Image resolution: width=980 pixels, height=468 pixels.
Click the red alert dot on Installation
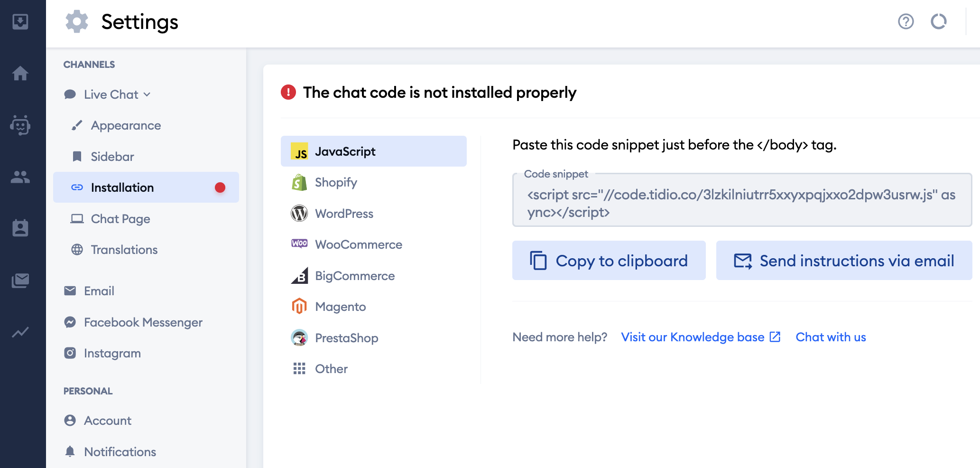click(x=220, y=187)
